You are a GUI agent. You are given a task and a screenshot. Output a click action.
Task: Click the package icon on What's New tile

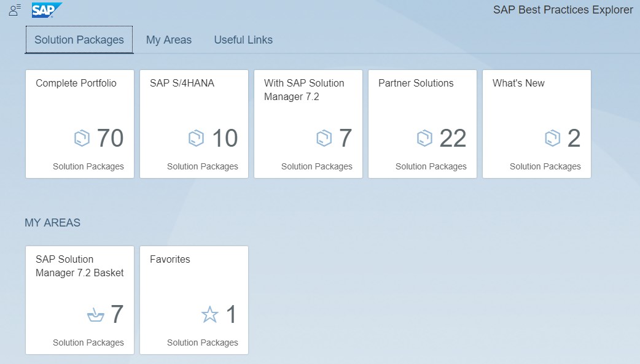click(x=553, y=139)
